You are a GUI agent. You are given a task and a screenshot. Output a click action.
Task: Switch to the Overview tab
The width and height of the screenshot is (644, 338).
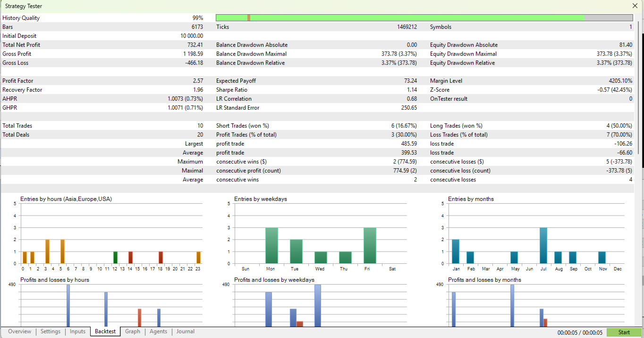click(x=19, y=331)
